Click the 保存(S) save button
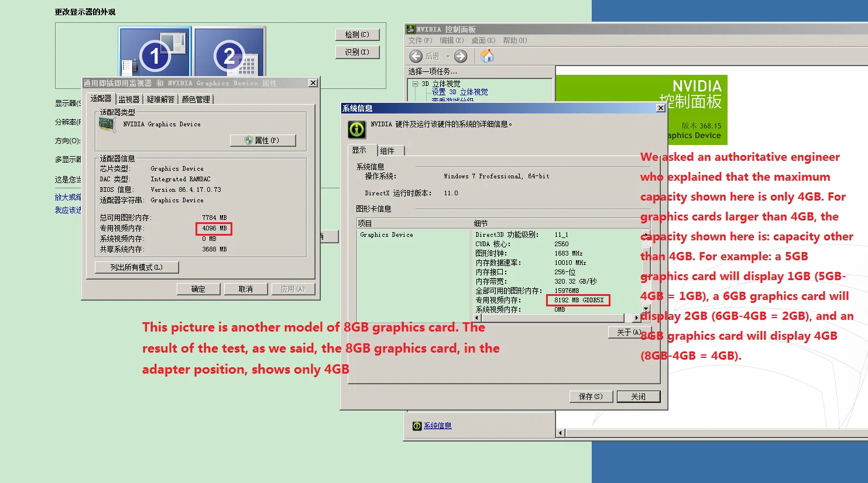The width and height of the screenshot is (868, 483). (x=591, y=396)
